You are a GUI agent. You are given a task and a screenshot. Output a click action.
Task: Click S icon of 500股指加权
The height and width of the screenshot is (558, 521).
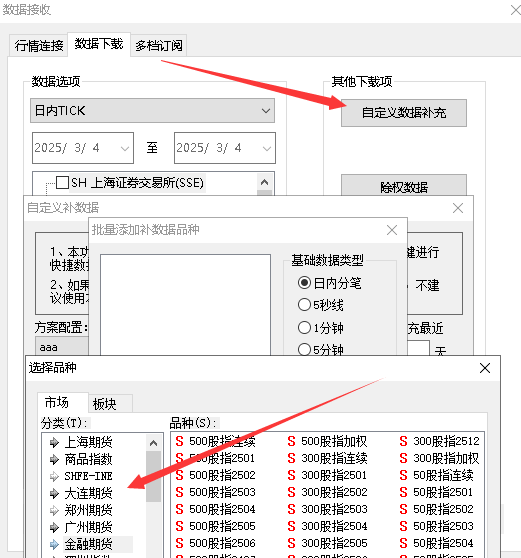(x=291, y=441)
